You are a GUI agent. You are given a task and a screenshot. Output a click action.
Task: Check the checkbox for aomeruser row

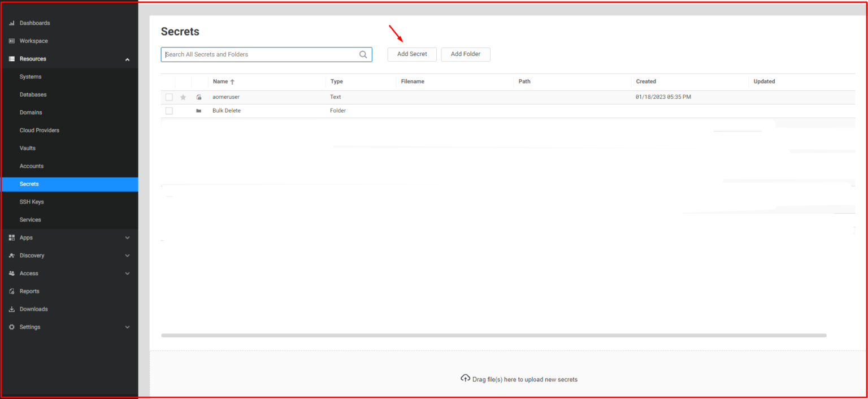[x=168, y=97]
